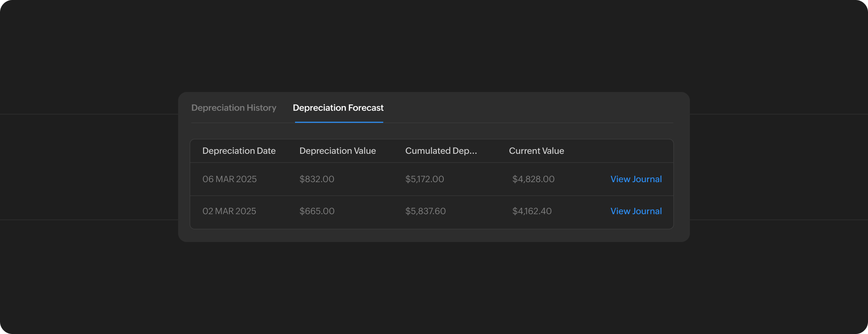Viewport: 868px width, 334px height.
Task: Click the blue underline under Depreciation Forecast
Action: pyautogui.click(x=339, y=122)
